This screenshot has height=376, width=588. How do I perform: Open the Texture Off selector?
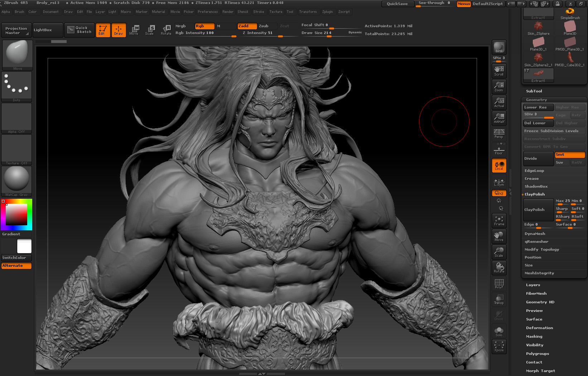pyautogui.click(x=16, y=150)
